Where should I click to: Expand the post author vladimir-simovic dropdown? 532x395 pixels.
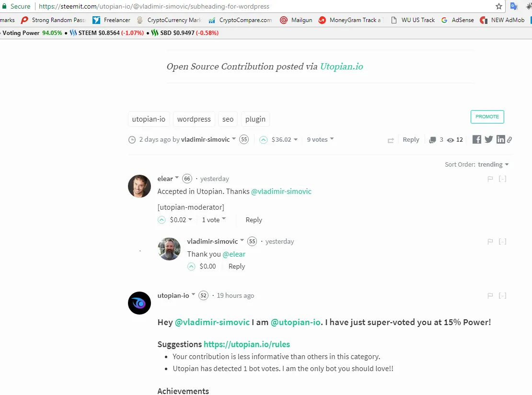coord(234,139)
